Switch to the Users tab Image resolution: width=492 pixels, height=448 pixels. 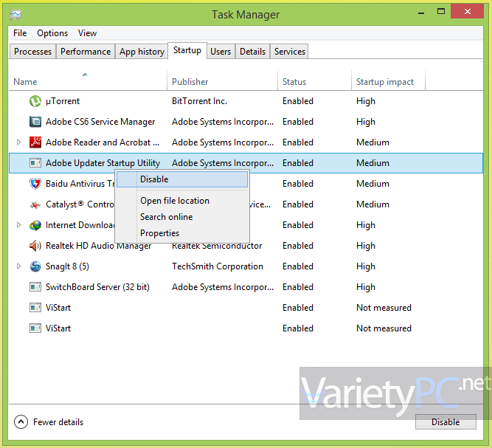[221, 52]
